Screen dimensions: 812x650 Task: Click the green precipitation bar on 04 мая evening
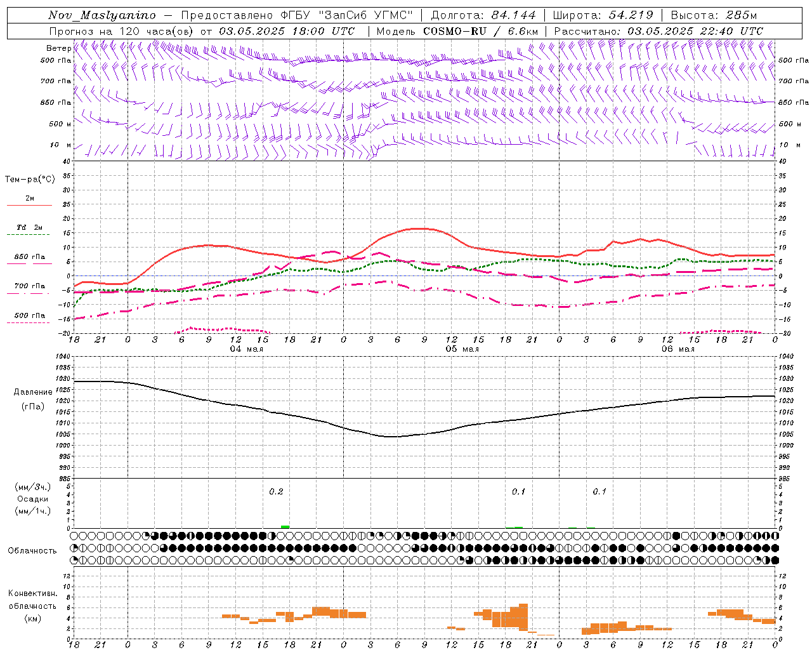pos(285,527)
